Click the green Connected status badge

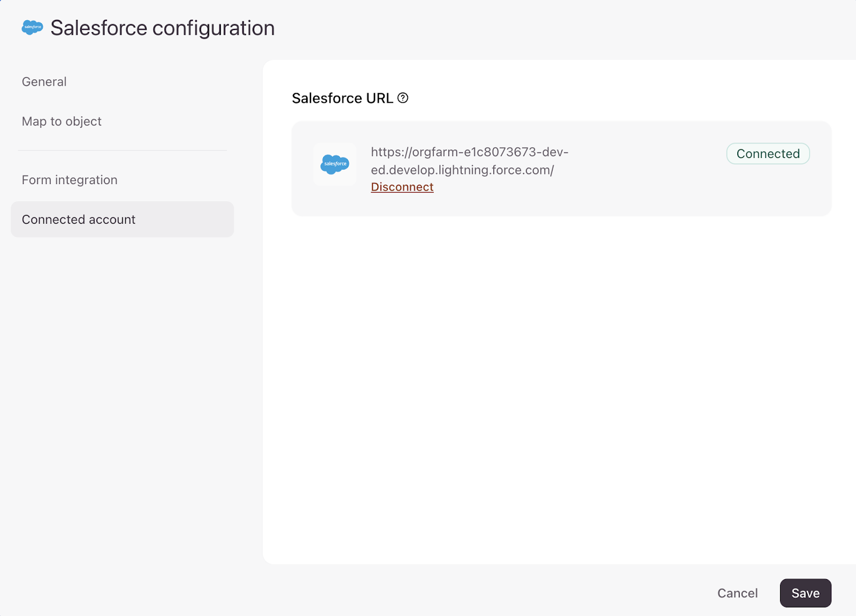coord(768,154)
